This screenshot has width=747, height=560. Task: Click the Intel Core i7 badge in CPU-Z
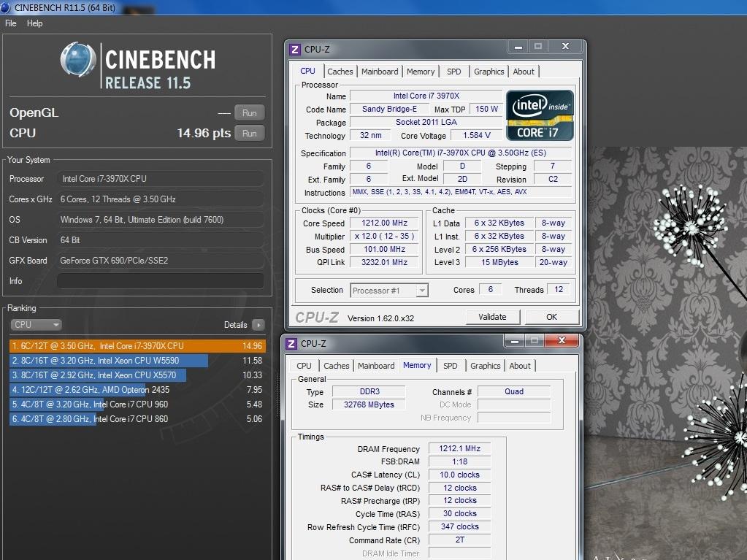540,115
